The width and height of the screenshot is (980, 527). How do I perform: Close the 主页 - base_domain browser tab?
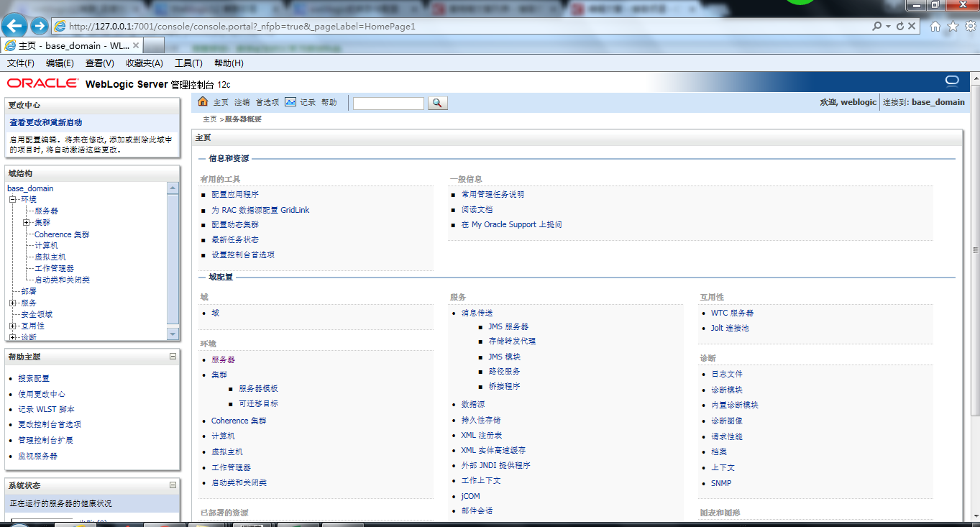tap(136, 45)
